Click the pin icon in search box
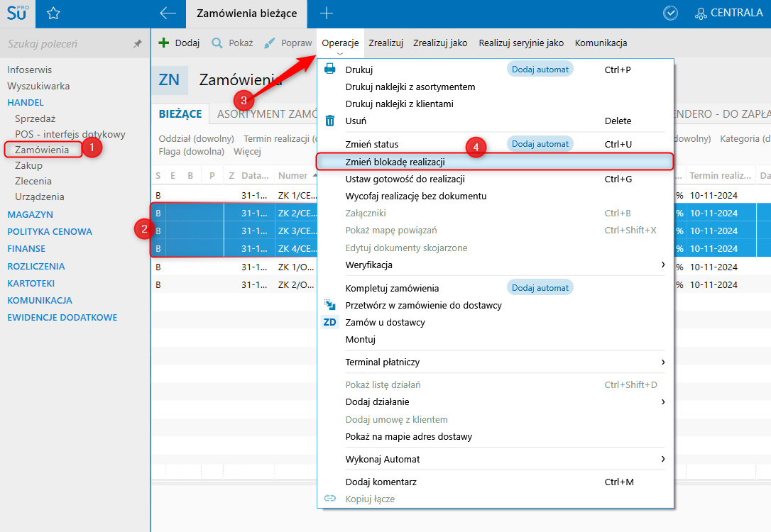771x532 pixels. coord(138,44)
